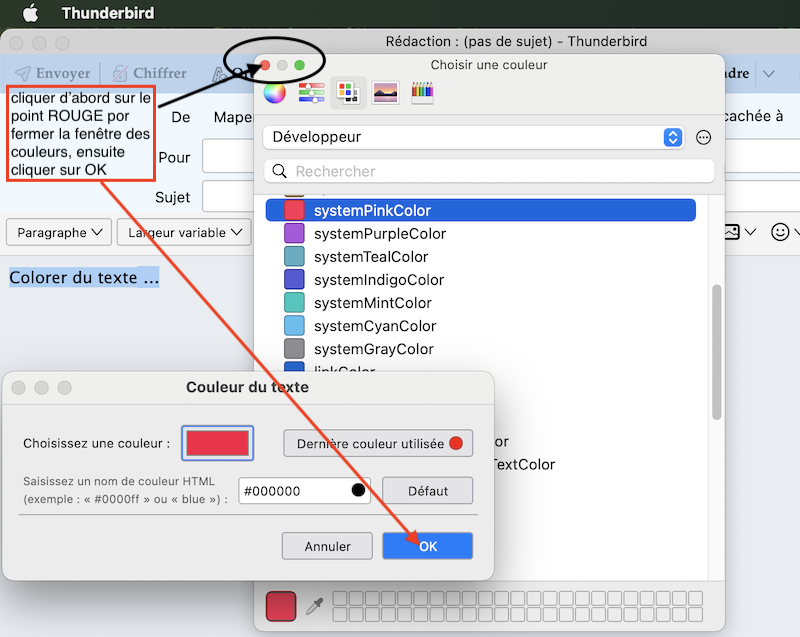Click the Chiffrer encrypt button
This screenshot has width=800, height=637.
click(149, 73)
